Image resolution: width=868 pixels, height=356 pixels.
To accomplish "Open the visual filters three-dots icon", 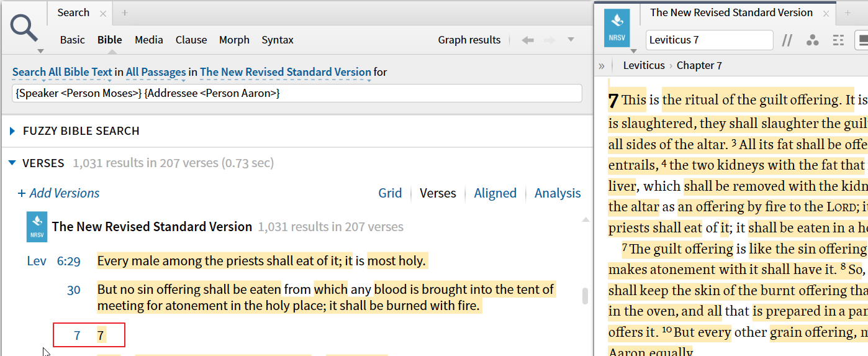I will (x=812, y=40).
